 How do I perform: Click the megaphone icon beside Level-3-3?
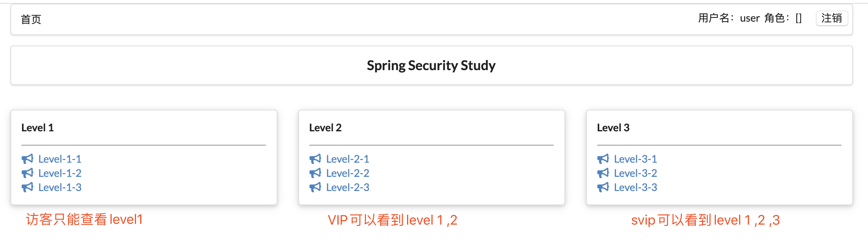603,187
